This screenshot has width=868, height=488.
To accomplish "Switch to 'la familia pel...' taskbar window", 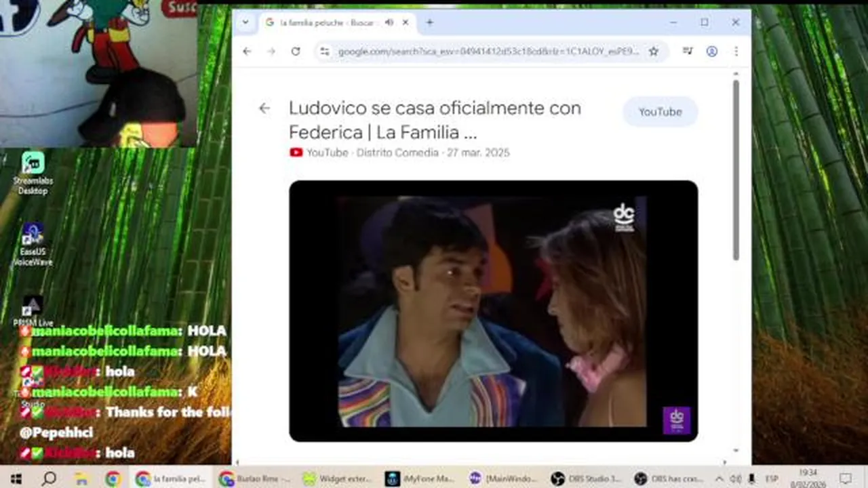I will click(171, 479).
